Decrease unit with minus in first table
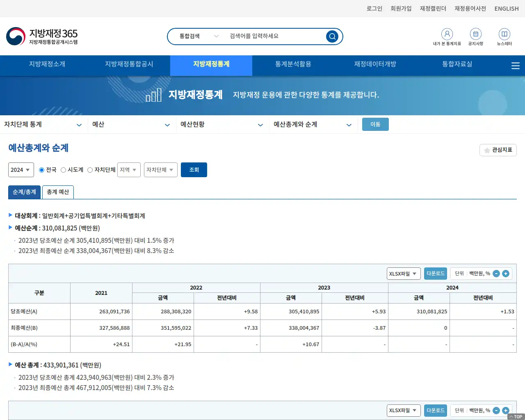Viewport: 525px width, 420px height. pos(496,274)
